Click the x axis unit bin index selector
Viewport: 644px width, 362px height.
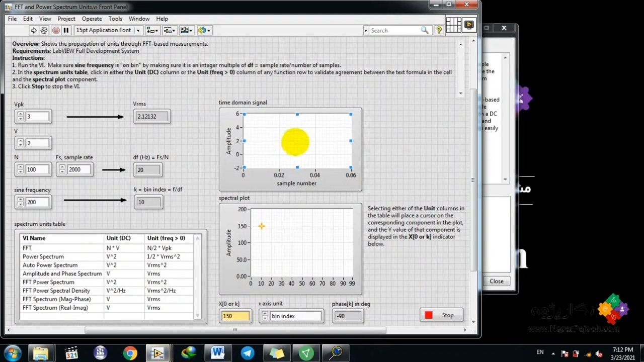pyautogui.click(x=295, y=316)
